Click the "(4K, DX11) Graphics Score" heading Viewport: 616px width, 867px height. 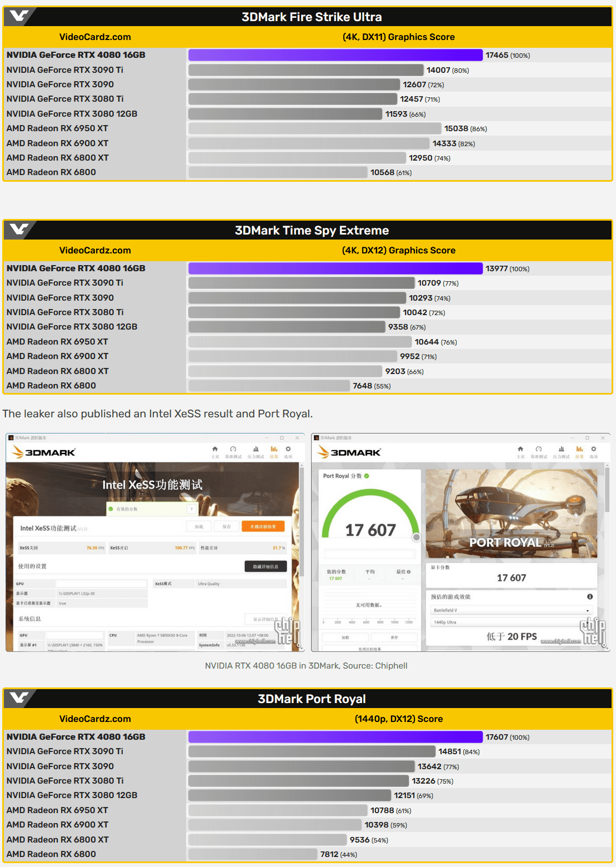pyautogui.click(x=399, y=37)
